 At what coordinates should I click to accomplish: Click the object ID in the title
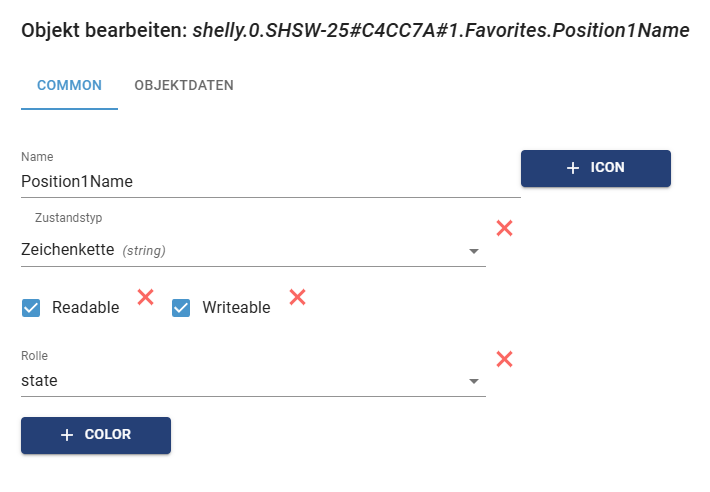point(439,31)
